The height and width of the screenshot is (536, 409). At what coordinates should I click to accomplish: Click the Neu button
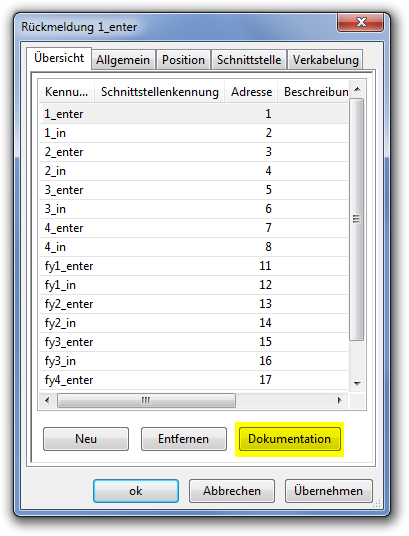tap(86, 439)
